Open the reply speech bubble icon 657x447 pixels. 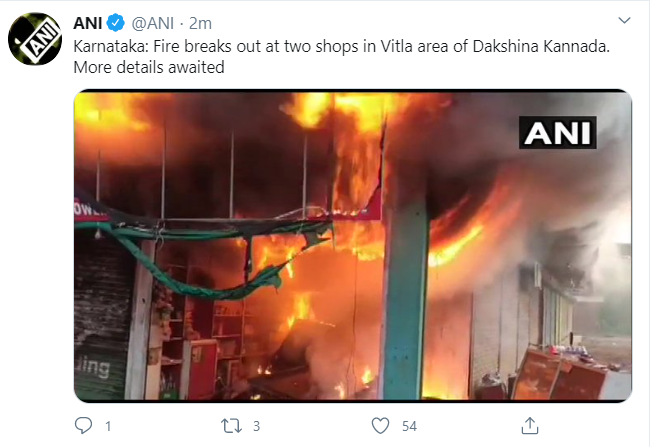(x=83, y=425)
